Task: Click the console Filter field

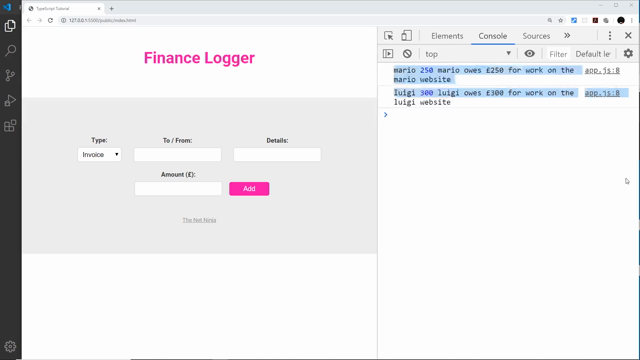Action: point(558,54)
